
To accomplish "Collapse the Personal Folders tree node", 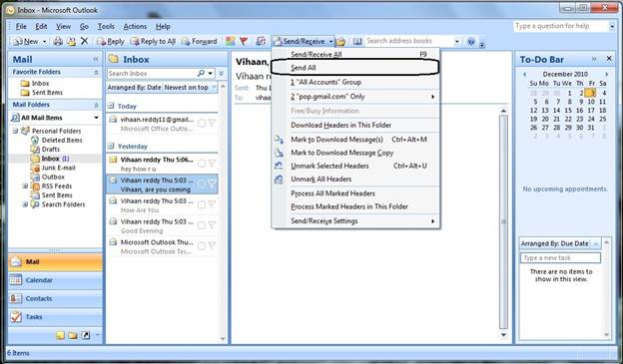I will 15,131.
